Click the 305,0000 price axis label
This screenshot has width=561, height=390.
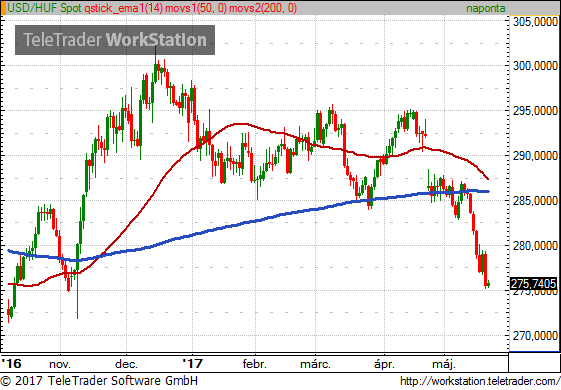[x=535, y=22]
